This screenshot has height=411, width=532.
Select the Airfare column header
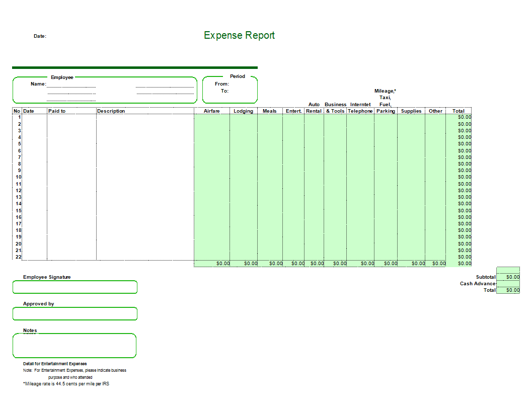(x=212, y=111)
